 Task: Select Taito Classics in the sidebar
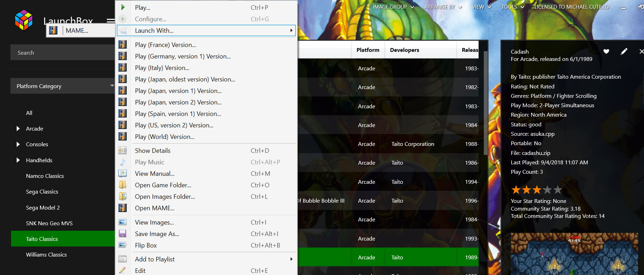63,239
